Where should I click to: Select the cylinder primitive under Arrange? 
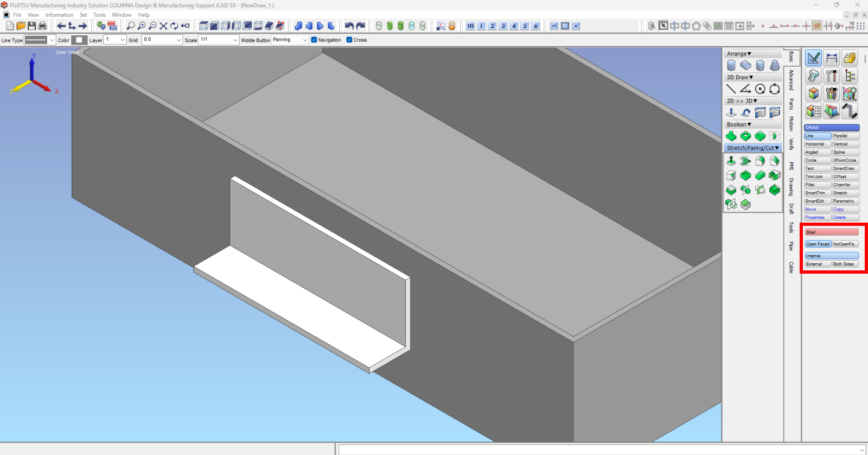click(x=731, y=66)
